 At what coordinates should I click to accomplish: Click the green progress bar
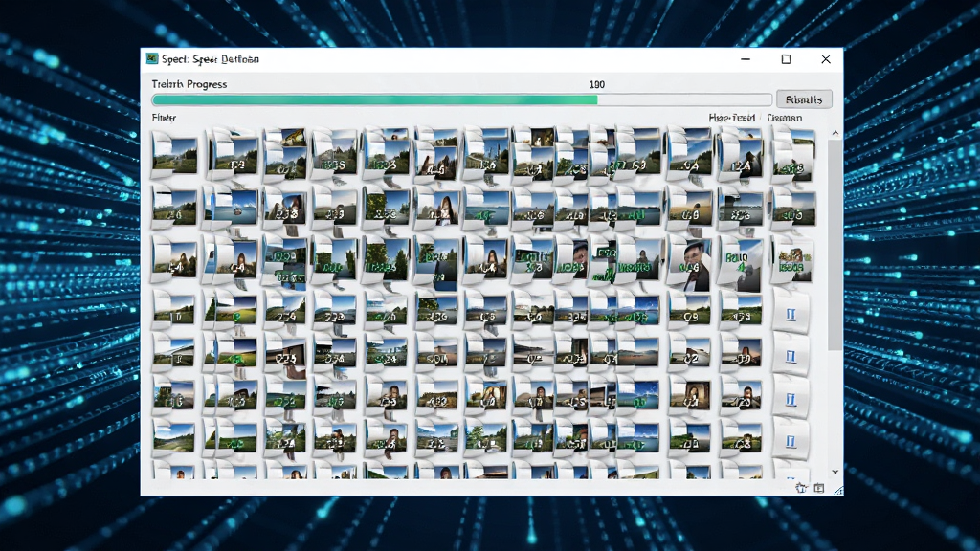(x=462, y=99)
